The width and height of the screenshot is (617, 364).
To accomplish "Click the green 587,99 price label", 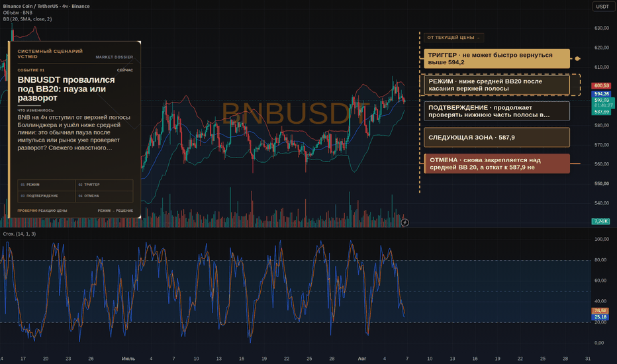I will 601,112.
